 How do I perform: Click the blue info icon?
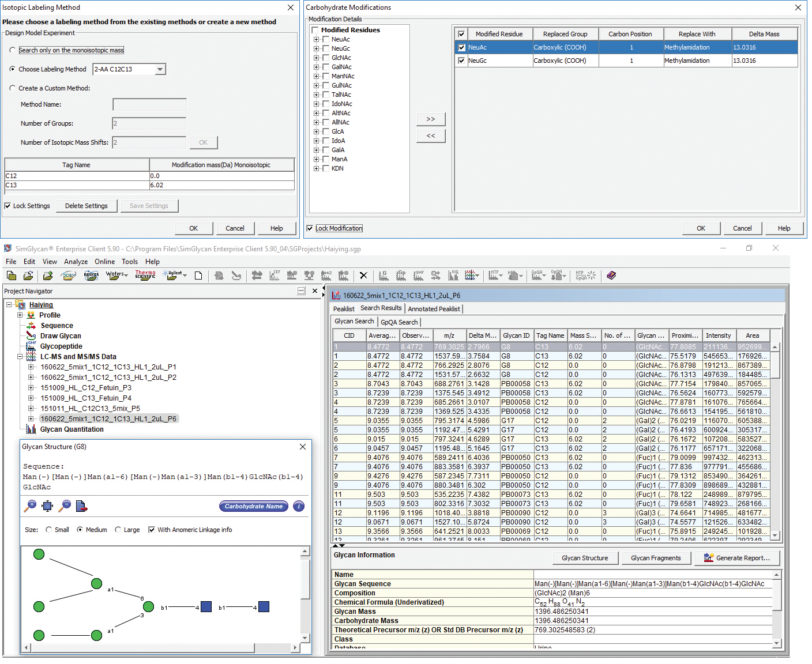pos(299,507)
